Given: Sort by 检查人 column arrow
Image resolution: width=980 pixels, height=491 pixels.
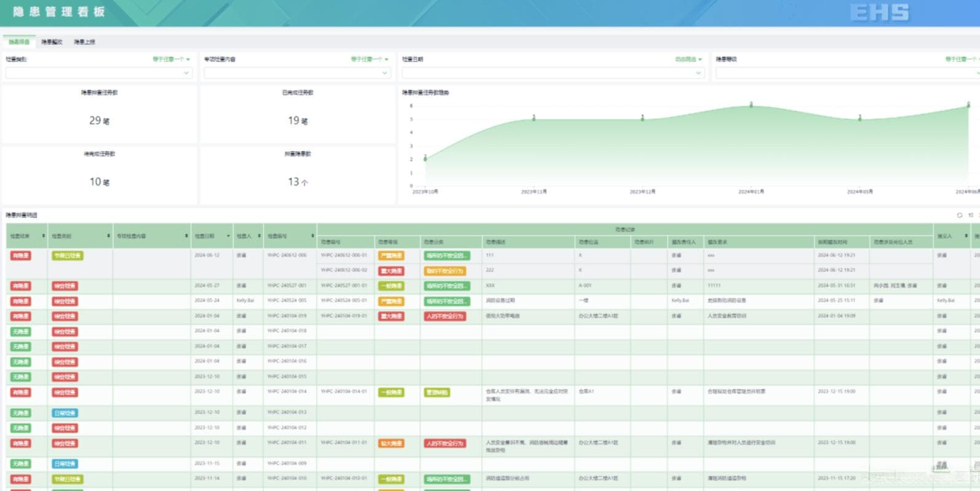Looking at the screenshot, I should tap(259, 236).
